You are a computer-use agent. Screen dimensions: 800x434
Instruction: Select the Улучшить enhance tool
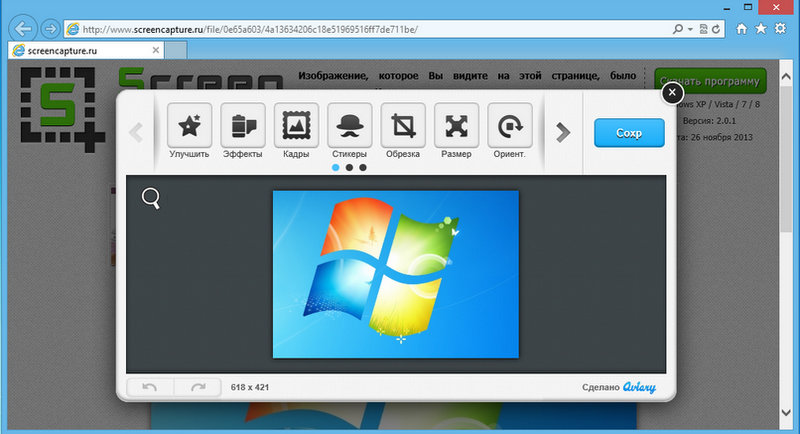click(x=189, y=126)
